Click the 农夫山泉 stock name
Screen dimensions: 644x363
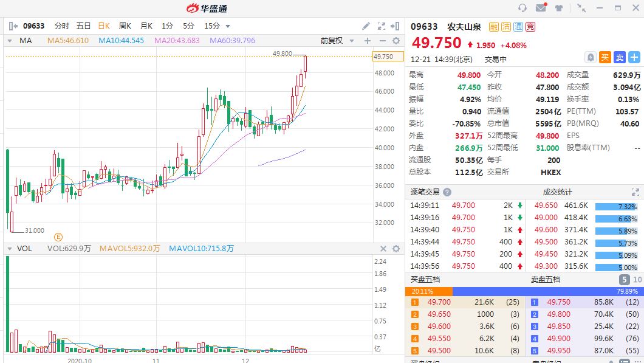[x=464, y=27]
